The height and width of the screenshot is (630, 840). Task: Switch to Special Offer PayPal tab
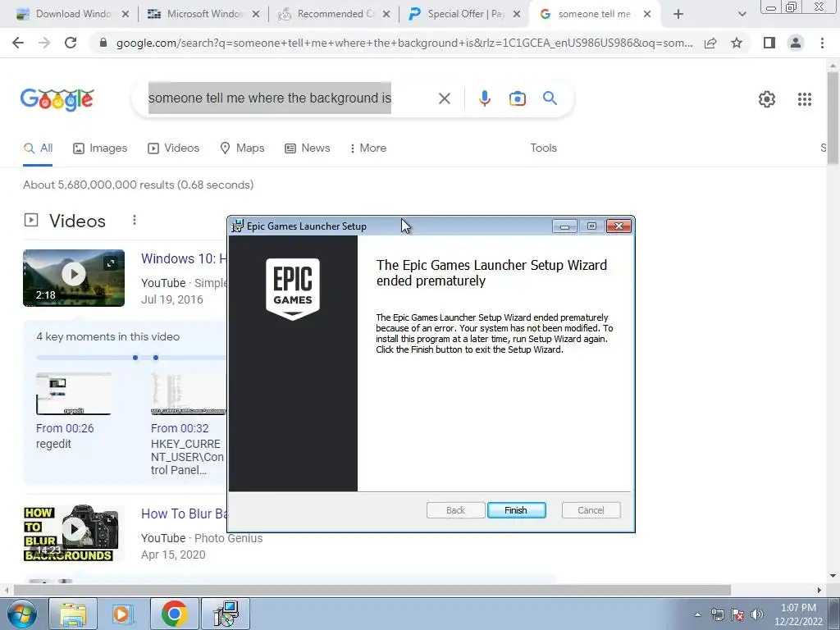point(463,14)
